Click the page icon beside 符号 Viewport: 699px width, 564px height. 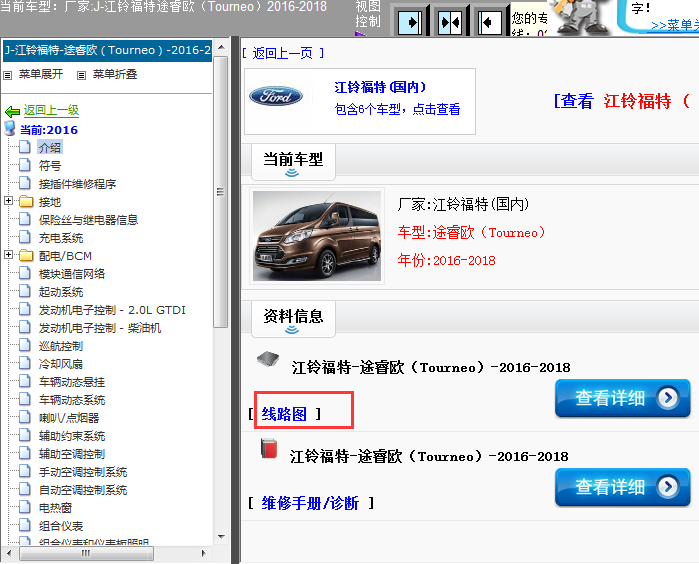(25, 165)
